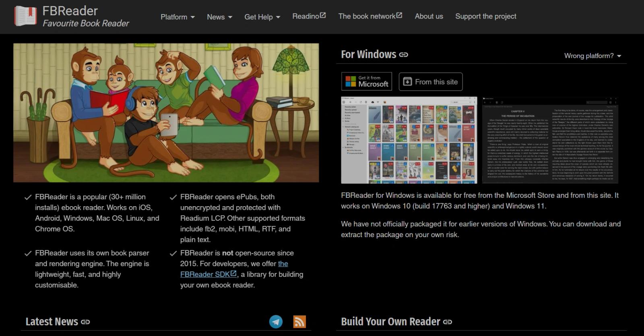Copy anchor link beside Build Your Own Reader

pos(448,322)
